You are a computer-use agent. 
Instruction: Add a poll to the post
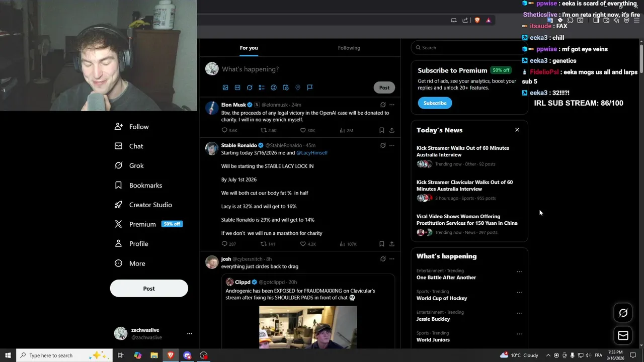click(262, 87)
